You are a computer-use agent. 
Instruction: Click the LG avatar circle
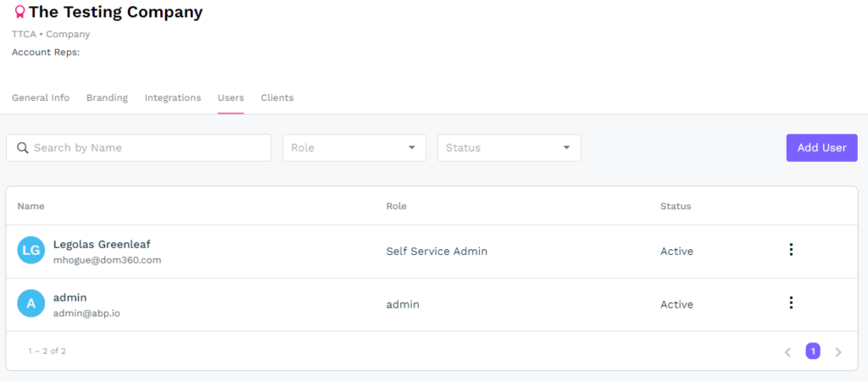pos(31,251)
